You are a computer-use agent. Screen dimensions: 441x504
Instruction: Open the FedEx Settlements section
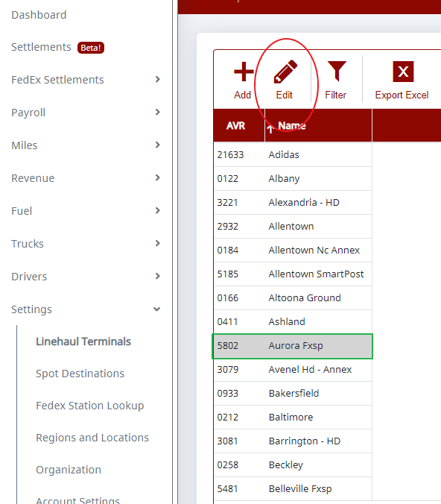[x=57, y=80]
